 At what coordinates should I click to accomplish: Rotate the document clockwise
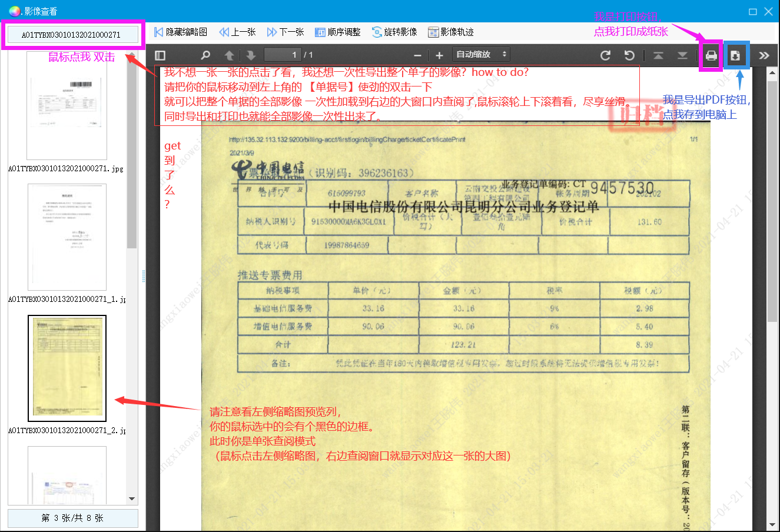(x=605, y=55)
